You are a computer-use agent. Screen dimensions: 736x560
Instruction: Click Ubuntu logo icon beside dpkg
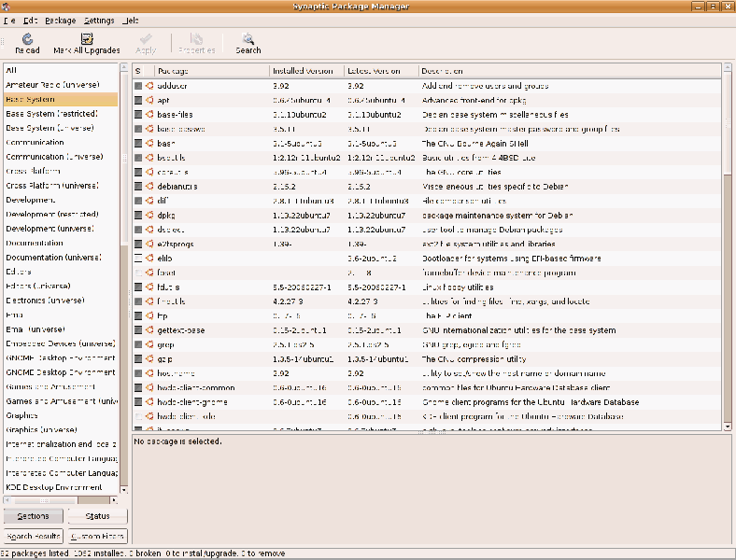[149, 216]
